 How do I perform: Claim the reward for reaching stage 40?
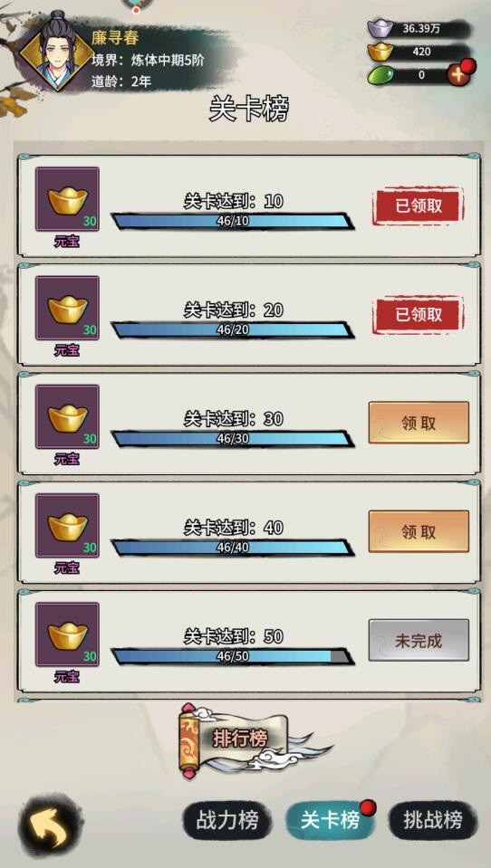[419, 531]
